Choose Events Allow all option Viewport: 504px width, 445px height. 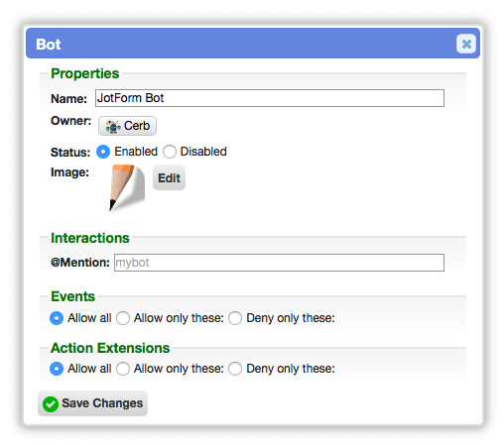57,318
